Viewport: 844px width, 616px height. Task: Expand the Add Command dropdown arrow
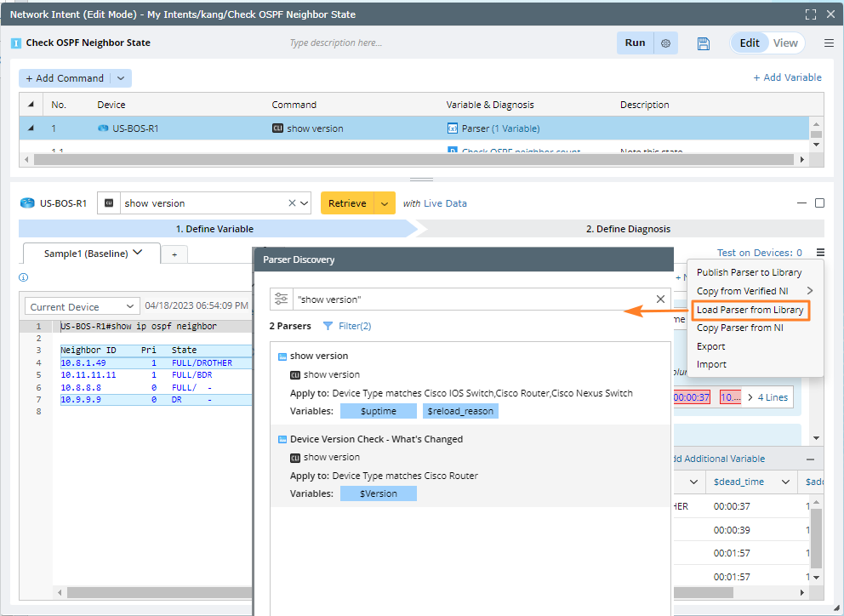[120, 78]
